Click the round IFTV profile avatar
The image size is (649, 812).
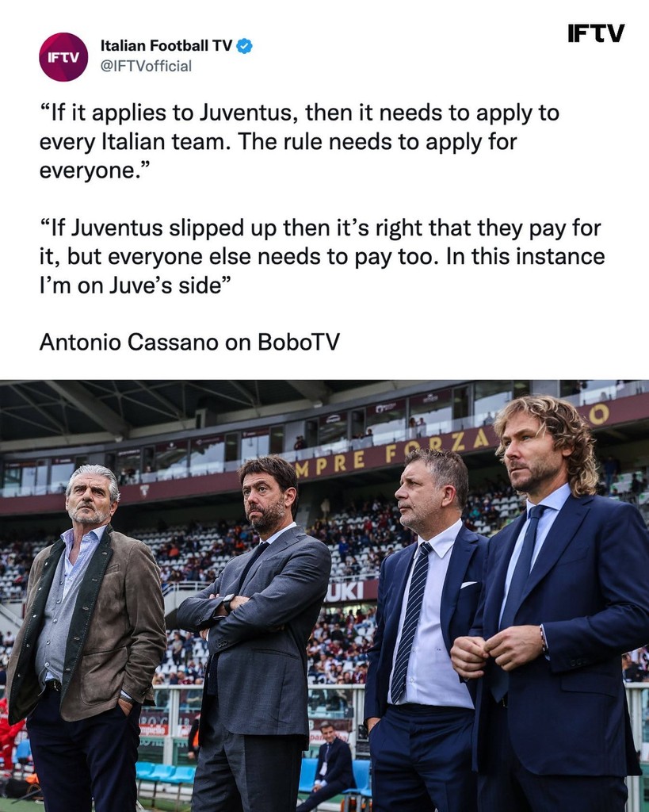(63, 57)
